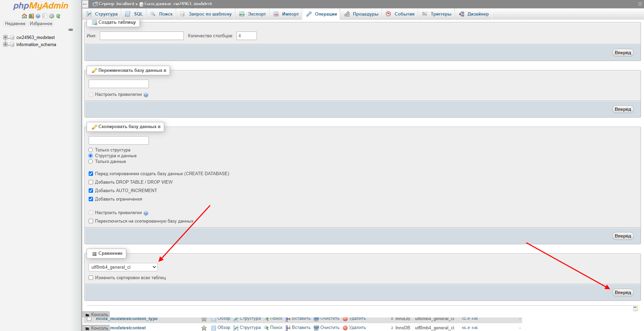Image resolution: width=644 pixels, height=331 pixels.
Task: Expand the cw24963_modxtest database tree
Action: (x=5, y=37)
